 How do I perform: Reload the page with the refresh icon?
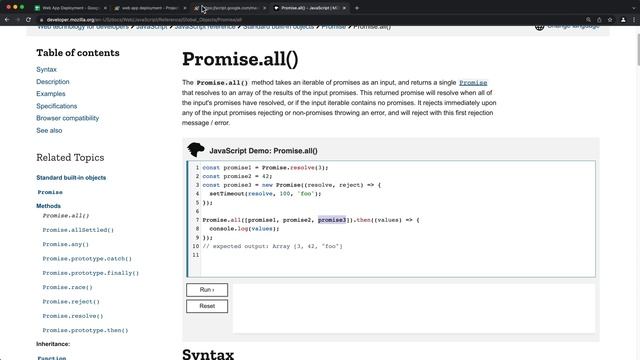(x=28, y=20)
